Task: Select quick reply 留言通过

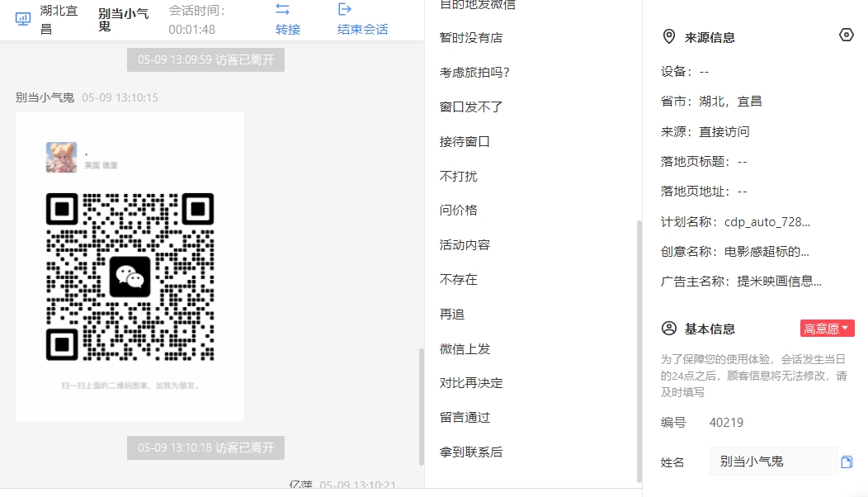Action: 465,417
